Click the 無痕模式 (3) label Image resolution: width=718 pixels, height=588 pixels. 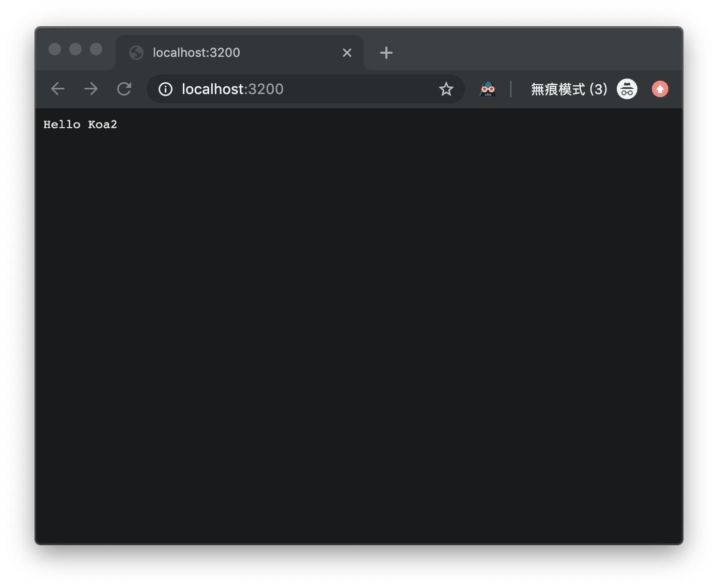[x=569, y=89]
